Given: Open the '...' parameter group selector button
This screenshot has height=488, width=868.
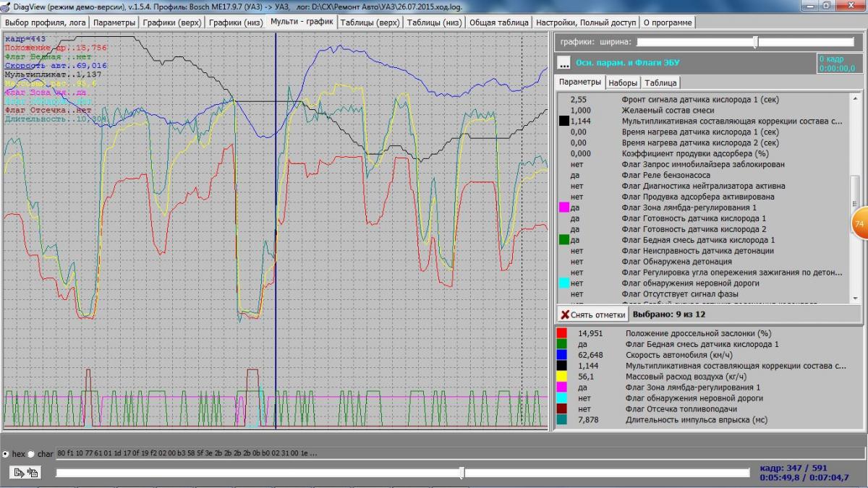Looking at the screenshot, I should click(564, 63).
